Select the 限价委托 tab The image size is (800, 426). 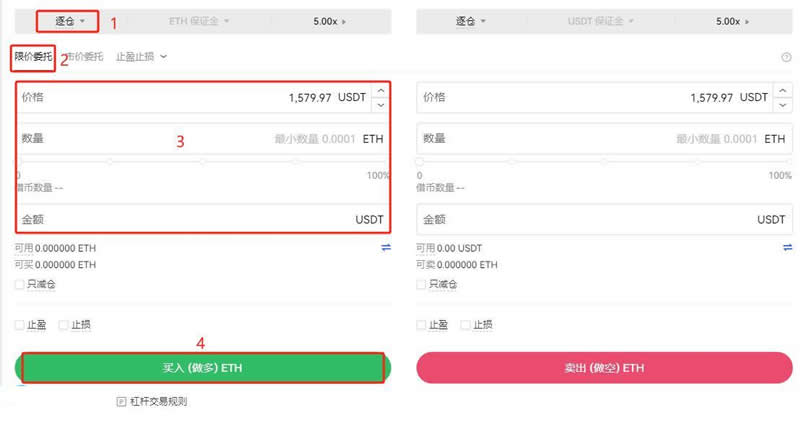[34, 57]
